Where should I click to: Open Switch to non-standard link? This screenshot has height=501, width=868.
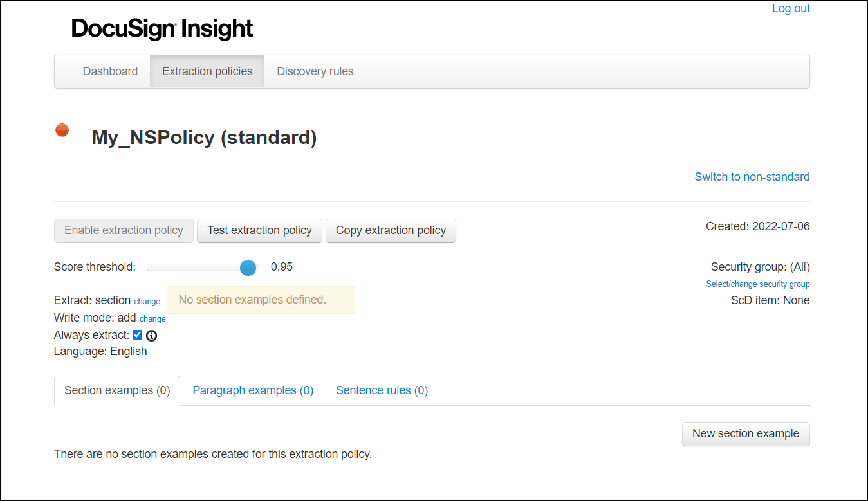752,176
